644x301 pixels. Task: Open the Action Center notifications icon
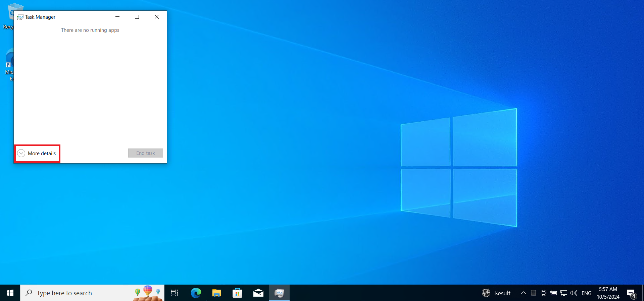631,293
